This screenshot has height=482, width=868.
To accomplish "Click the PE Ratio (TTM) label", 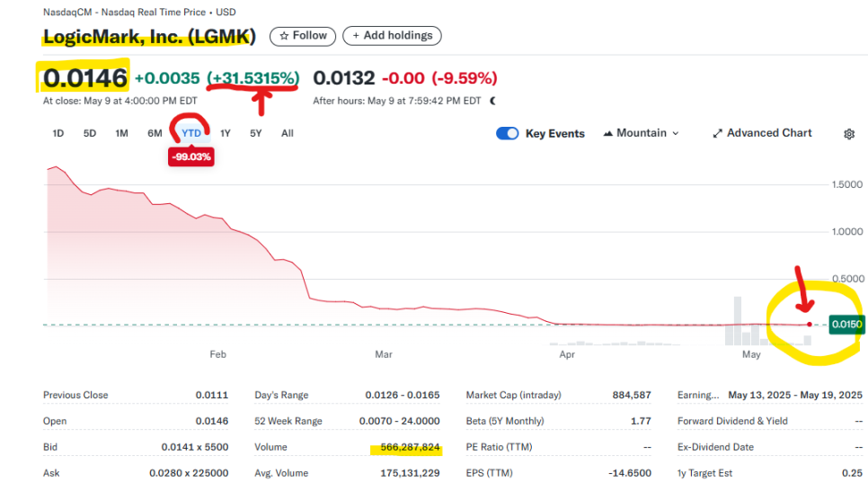I will coord(499,447).
